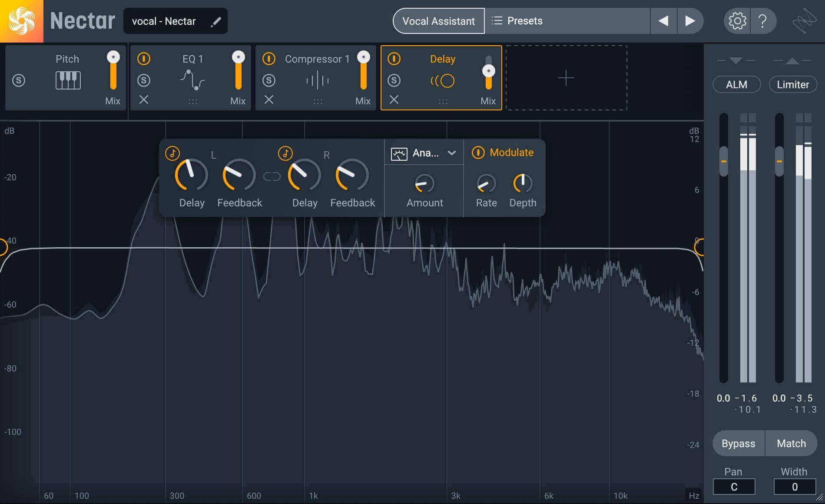Select the EQ 1 curve icon

pyautogui.click(x=192, y=80)
